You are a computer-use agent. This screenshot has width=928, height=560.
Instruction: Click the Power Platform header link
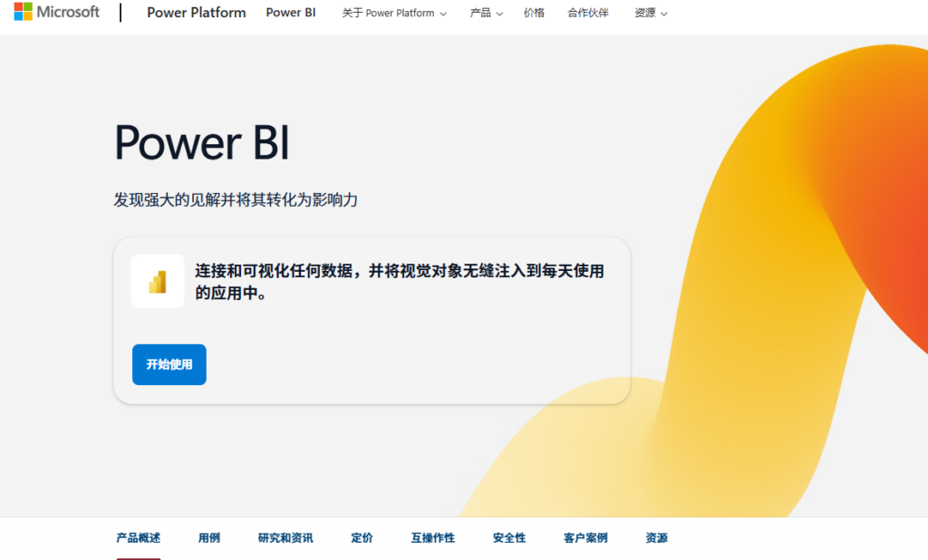pyautogui.click(x=196, y=13)
